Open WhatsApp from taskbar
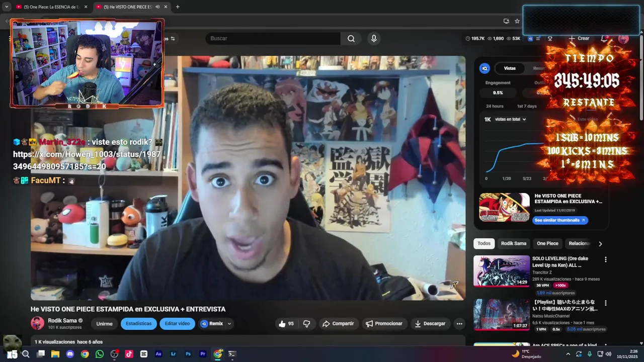The width and height of the screenshot is (644, 362). (100, 354)
